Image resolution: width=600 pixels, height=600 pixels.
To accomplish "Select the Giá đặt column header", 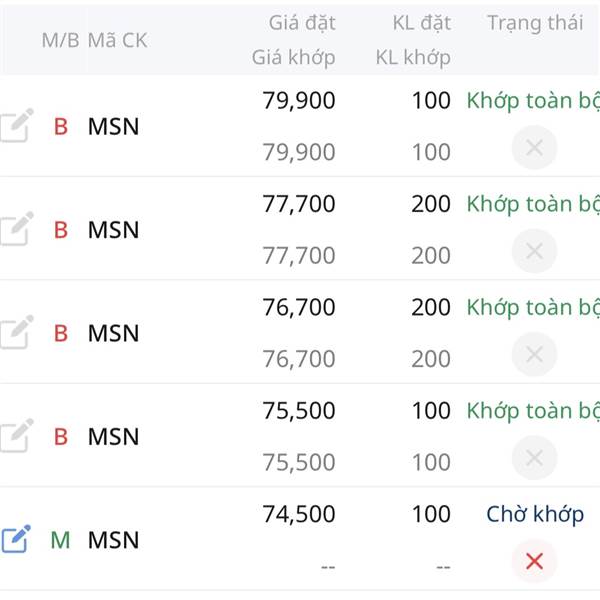I will pos(302,23).
